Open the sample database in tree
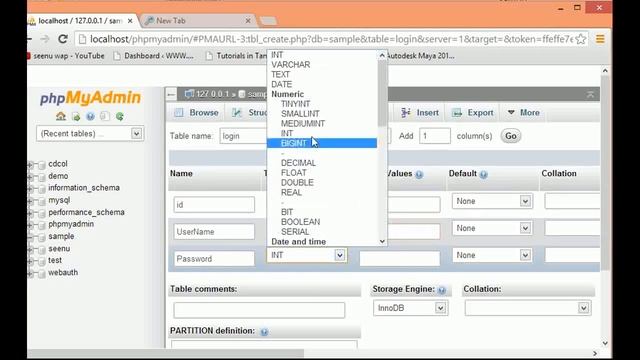This screenshot has height=360, width=640. click(61, 236)
